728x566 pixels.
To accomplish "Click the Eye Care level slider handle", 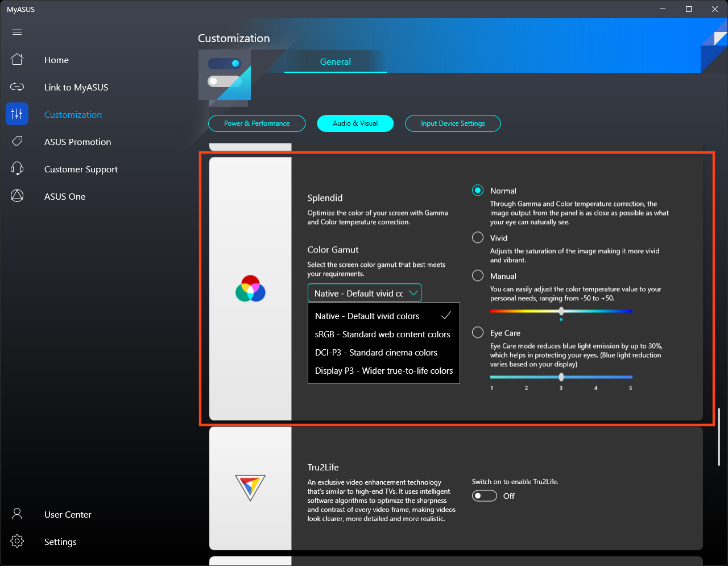I will 561,377.
